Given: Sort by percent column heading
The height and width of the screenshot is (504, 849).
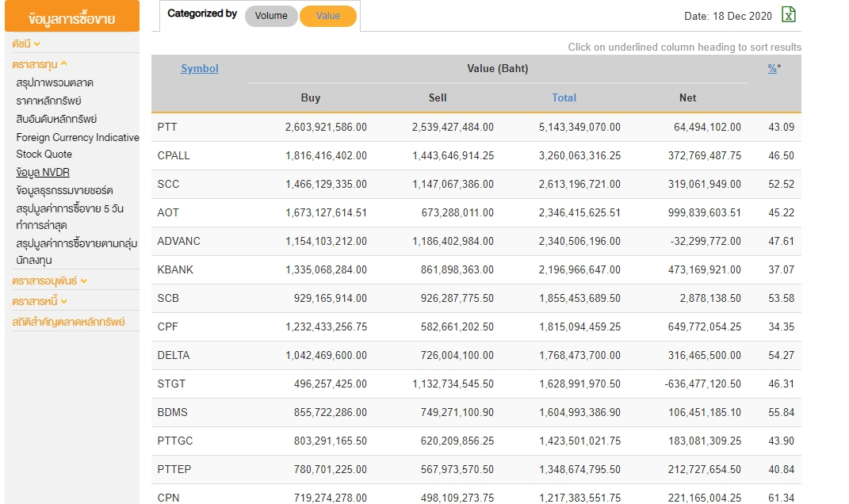Looking at the screenshot, I should pos(773,68).
